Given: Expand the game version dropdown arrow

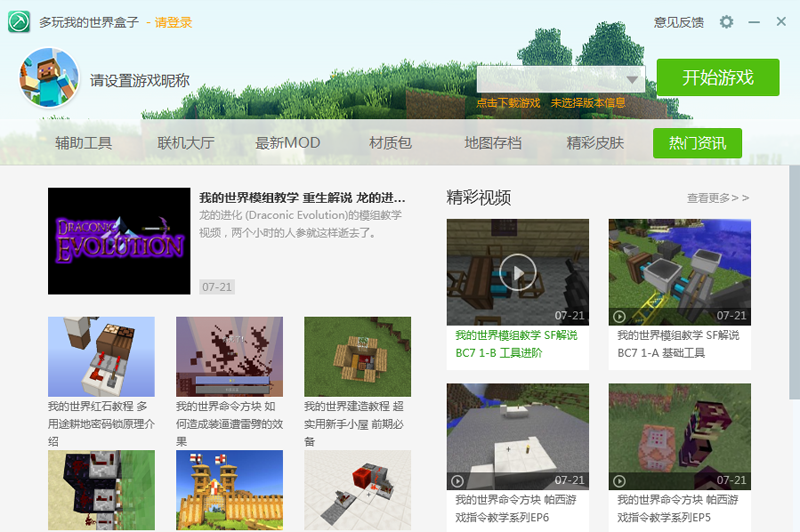Looking at the screenshot, I should pyautogui.click(x=632, y=80).
